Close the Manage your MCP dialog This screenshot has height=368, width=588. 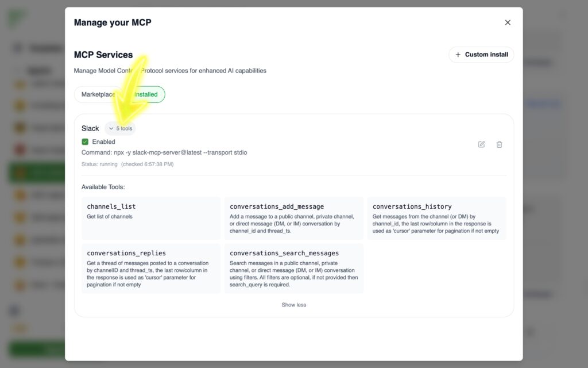coord(508,22)
